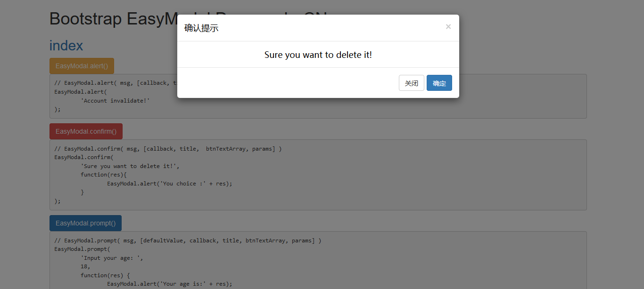Click the code line 'Input your age: '
644x289 pixels.
tap(112, 258)
